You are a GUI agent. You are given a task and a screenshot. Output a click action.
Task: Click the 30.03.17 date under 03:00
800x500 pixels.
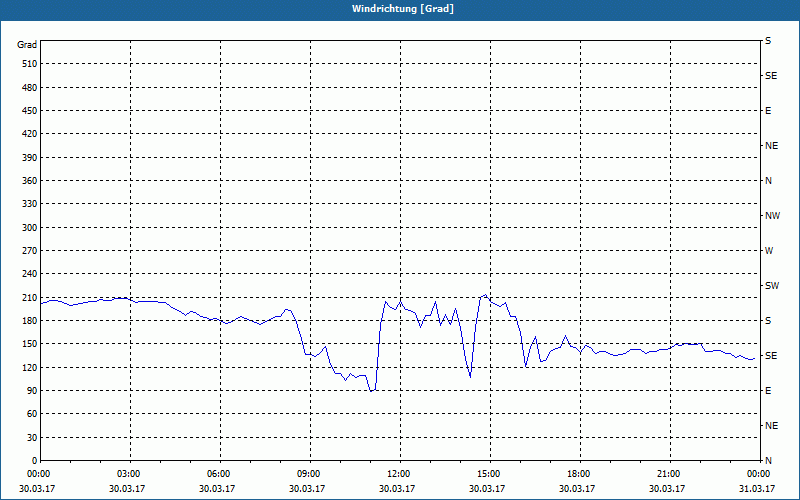(127, 489)
